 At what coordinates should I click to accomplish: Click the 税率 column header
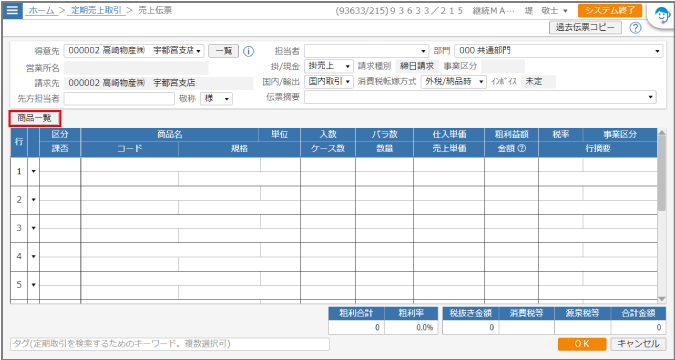click(x=560, y=134)
